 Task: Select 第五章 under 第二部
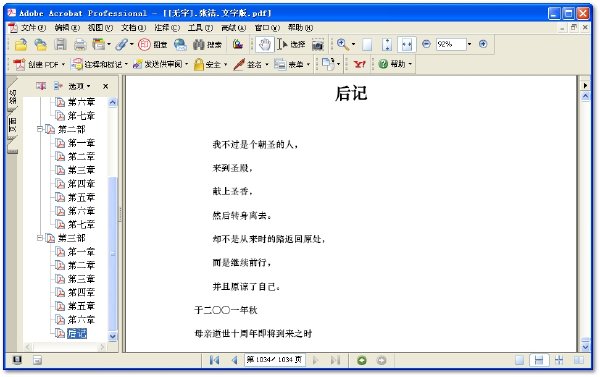81,197
